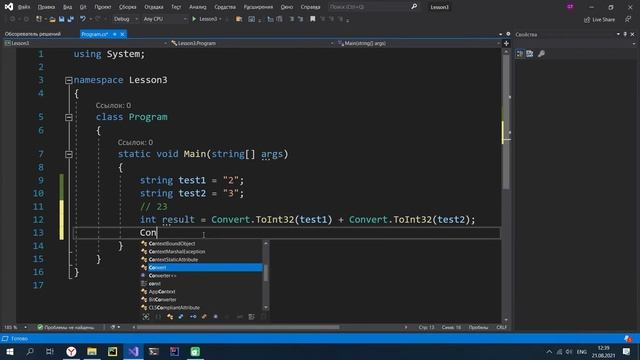The width and height of the screenshot is (640, 360).
Task: Click the Live Share button
Action: [x=599, y=20]
